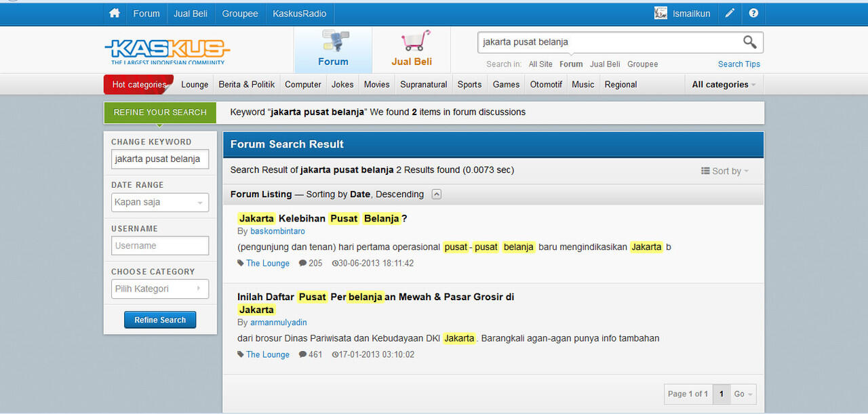Image resolution: width=868 pixels, height=414 pixels.
Task: Open thread Inilah Daftar Pusat Perbelanjaan Mewah
Action: point(376,304)
